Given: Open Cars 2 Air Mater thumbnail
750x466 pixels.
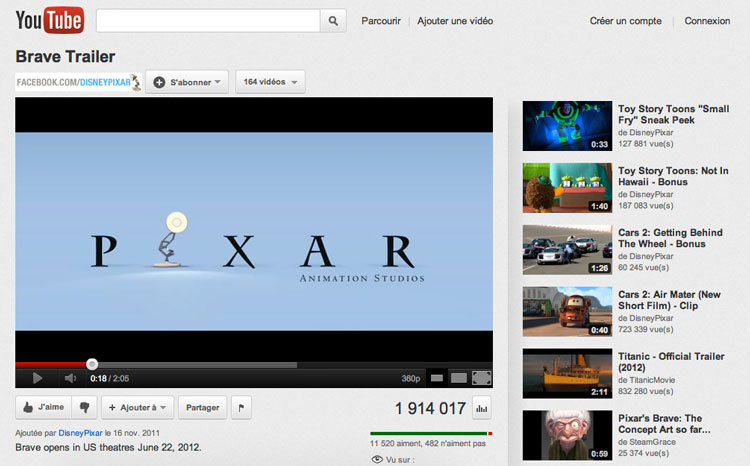Looking at the screenshot, I should (x=567, y=311).
